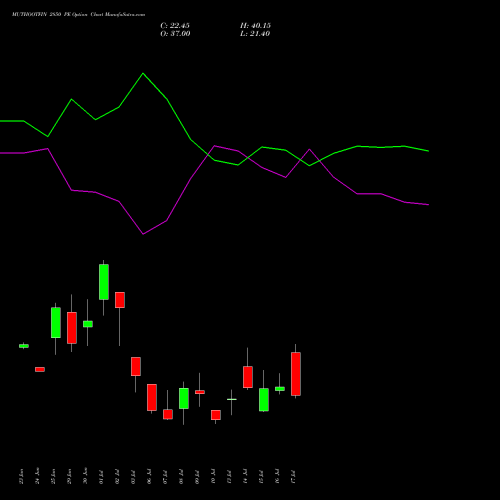500x500 pixels.
Task: Click the MUTHOOTFIN 2850 PE Option chart title
Action: [78, 15]
